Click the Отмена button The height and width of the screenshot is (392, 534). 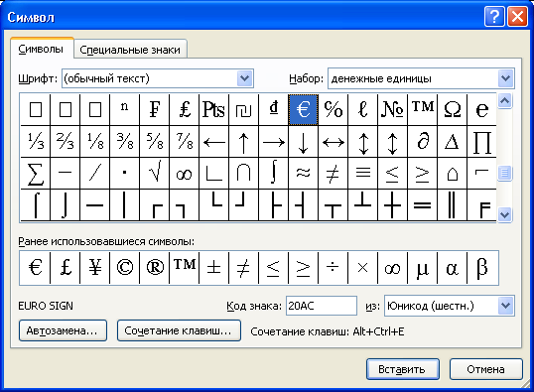click(486, 369)
